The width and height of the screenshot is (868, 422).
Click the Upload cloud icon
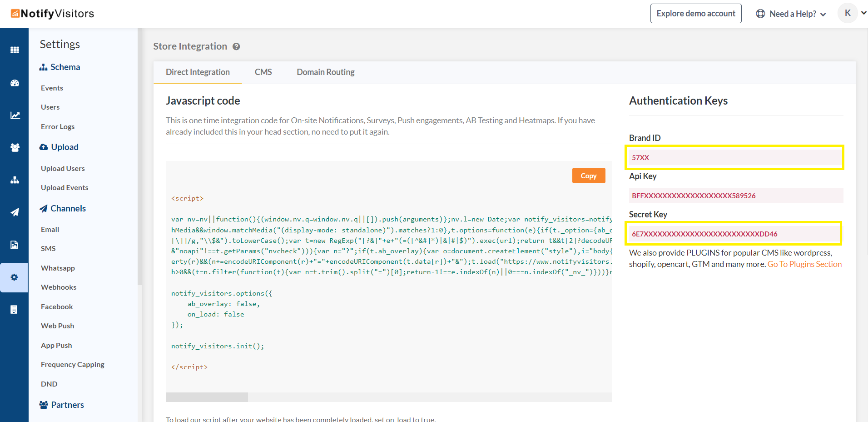(44, 147)
